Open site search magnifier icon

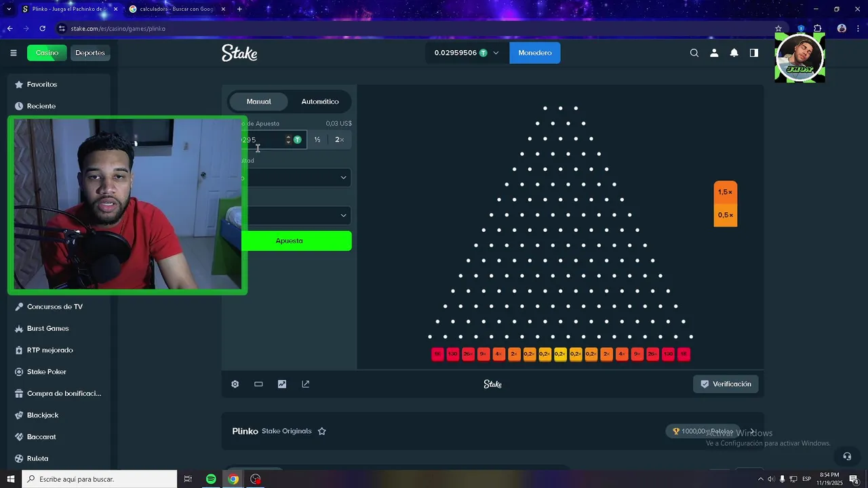[694, 53]
